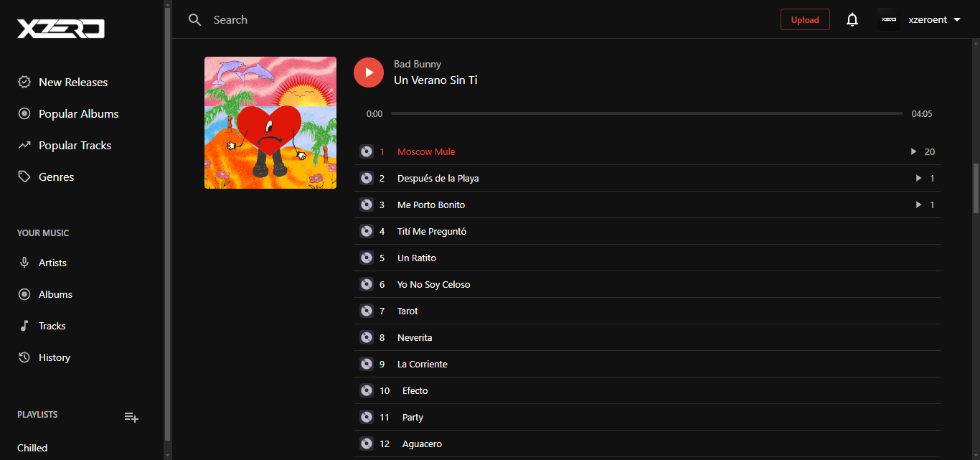Click the Artists microphone icon
This screenshot has height=460, width=980.
[x=24, y=263]
